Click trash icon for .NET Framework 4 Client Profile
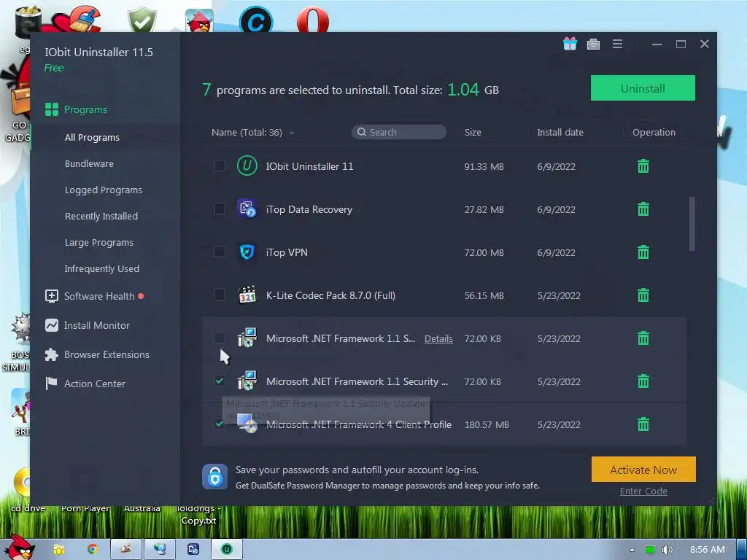747x560 pixels. (x=643, y=424)
